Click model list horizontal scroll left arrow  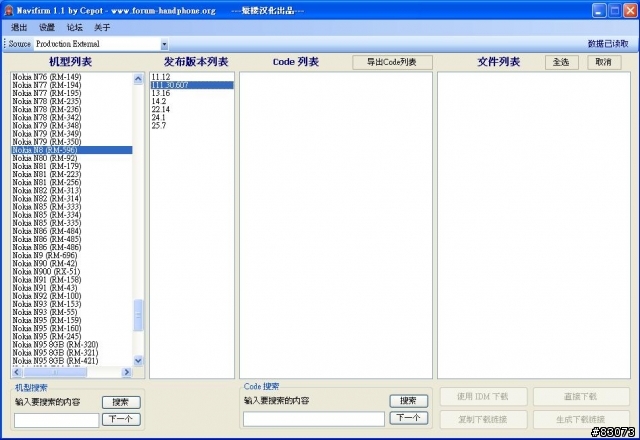(17, 372)
